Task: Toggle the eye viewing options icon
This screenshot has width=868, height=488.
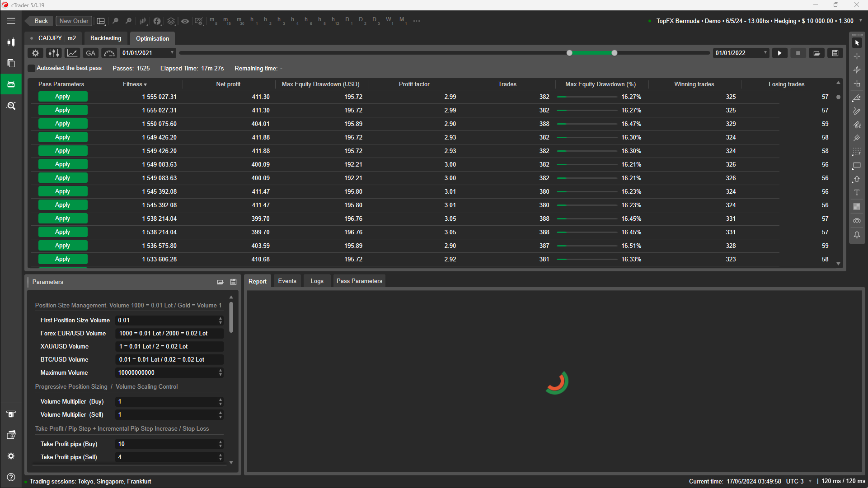Action: coord(185,21)
